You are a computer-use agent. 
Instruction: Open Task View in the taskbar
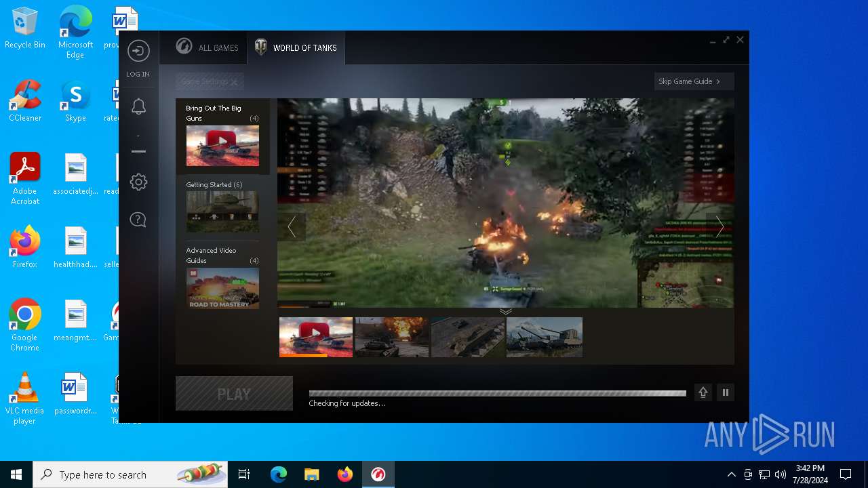pos(244,474)
